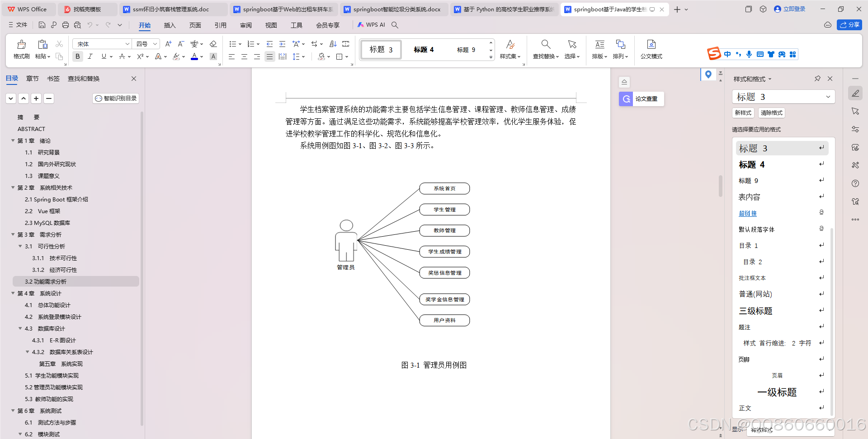
Task: Open current style dropdown in styles panel
Action: [828, 97]
